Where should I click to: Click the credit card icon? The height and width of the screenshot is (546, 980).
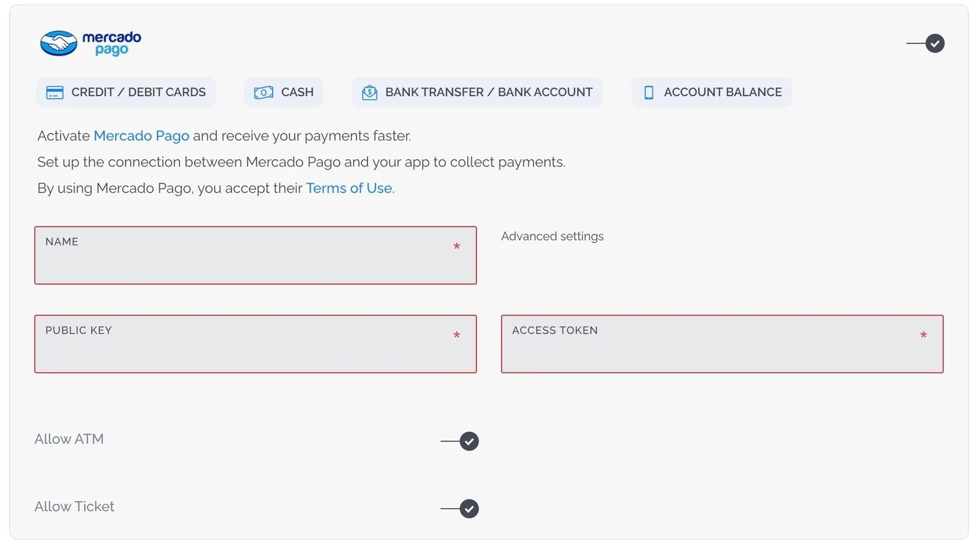(55, 92)
